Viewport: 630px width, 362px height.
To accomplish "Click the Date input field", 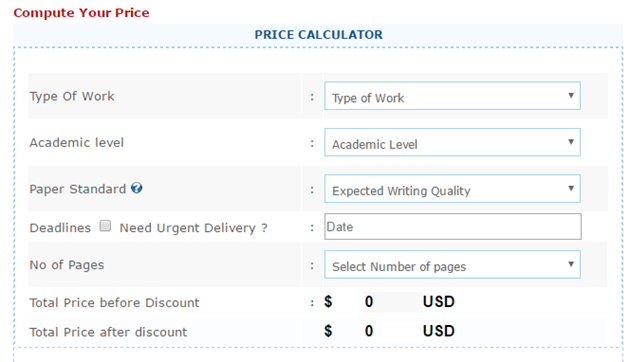I will [x=453, y=227].
